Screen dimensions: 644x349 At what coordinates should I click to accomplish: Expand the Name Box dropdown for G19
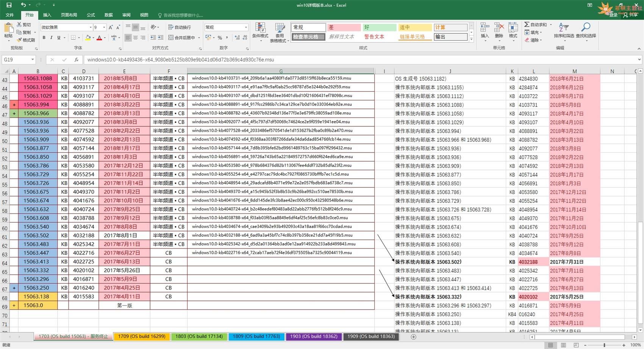pos(33,60)
